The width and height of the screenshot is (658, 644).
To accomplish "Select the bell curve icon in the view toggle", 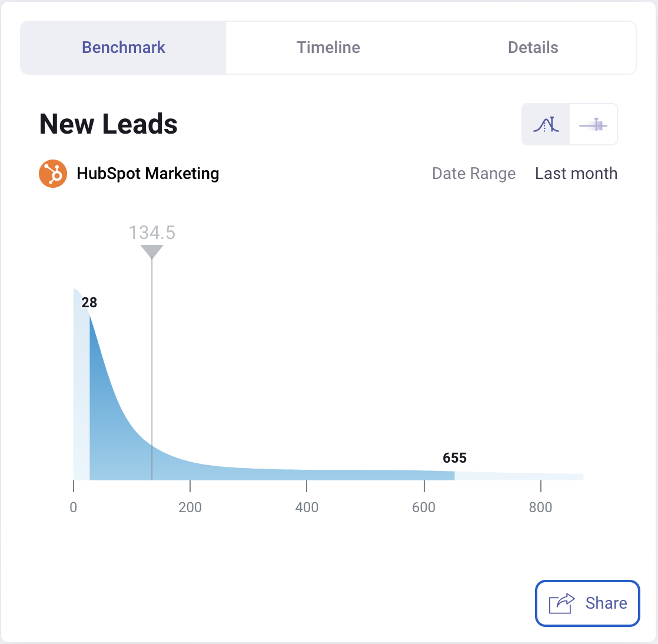I will click(x=545, y=124).
